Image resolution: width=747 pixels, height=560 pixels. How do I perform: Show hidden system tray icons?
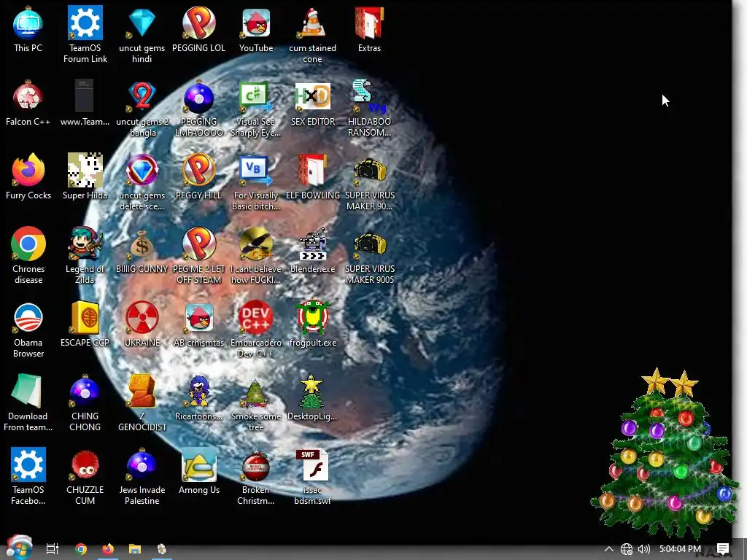[609, 549]
